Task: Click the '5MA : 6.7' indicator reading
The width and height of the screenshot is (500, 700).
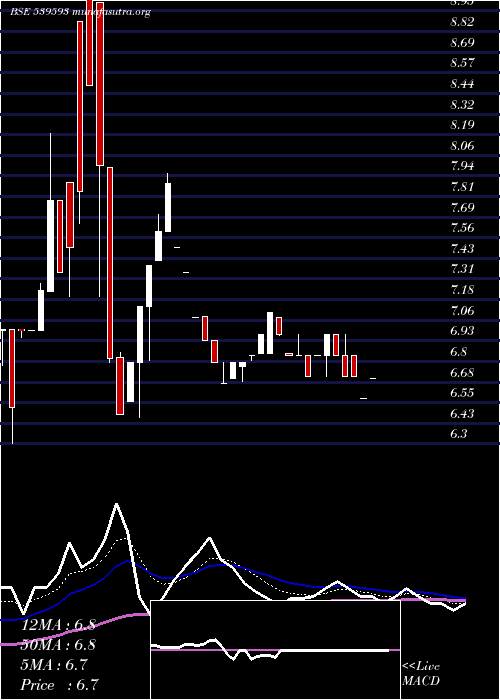Action: pyautogui.click(x=54, y=665)
